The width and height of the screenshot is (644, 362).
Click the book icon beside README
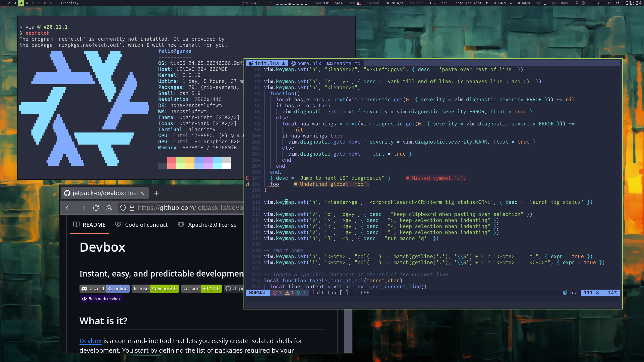(76, 224)
